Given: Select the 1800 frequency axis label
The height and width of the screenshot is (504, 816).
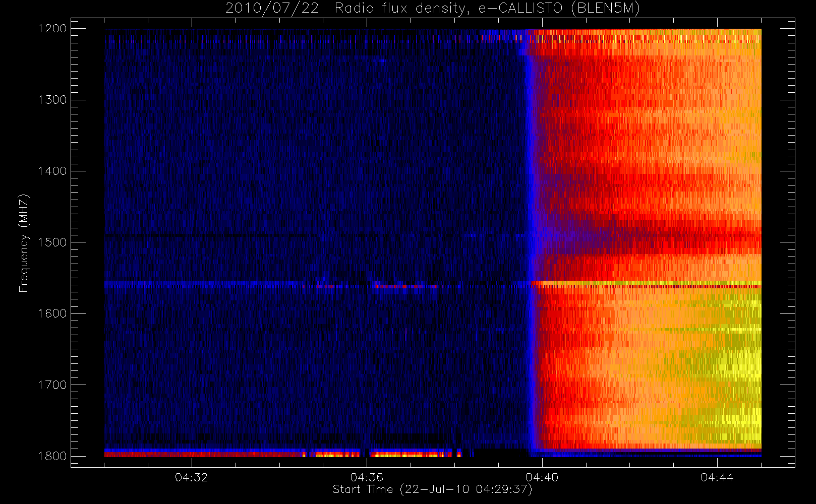Looking at the screenshot, I should (x=52, y=456).
